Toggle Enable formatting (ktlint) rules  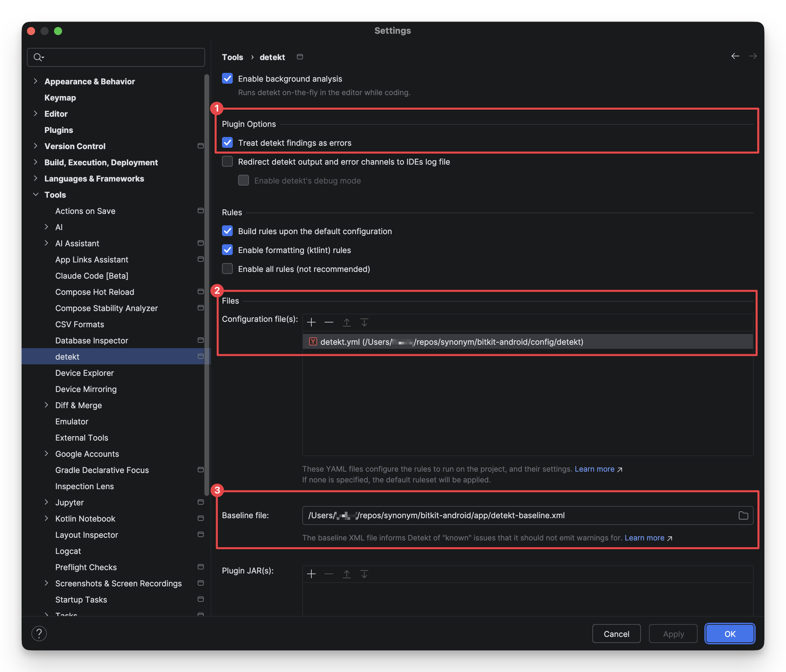tap(227, 250)
